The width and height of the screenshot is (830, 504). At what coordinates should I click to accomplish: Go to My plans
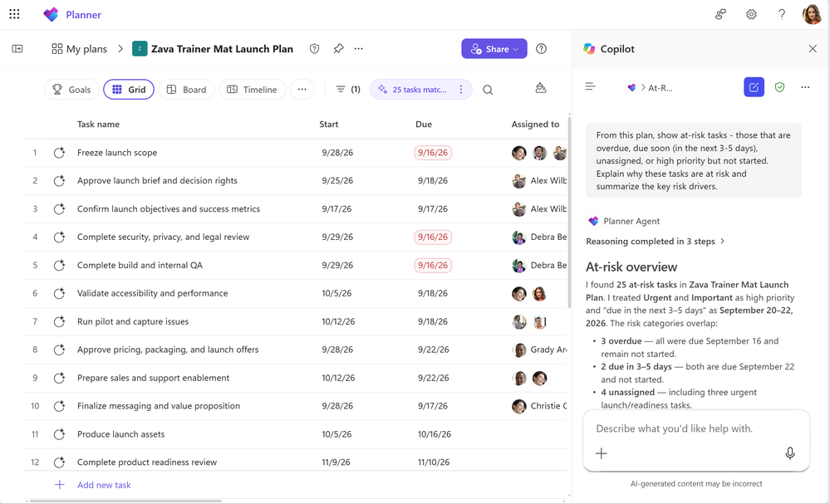pos(80,49)
